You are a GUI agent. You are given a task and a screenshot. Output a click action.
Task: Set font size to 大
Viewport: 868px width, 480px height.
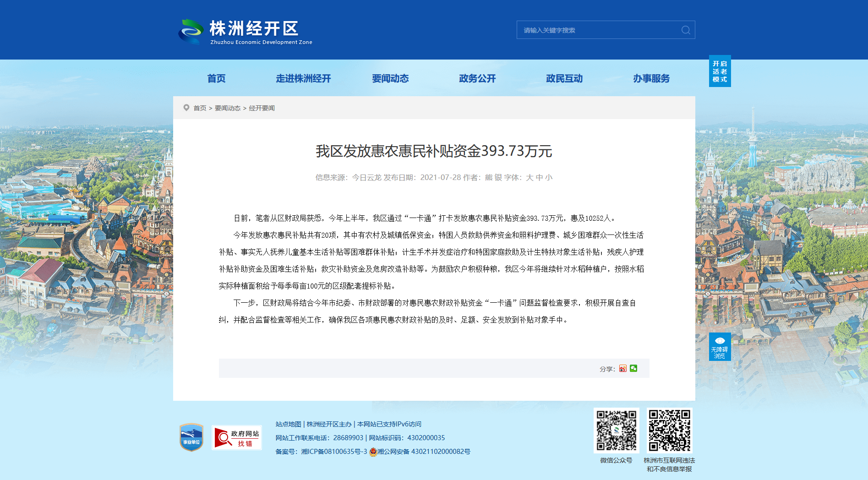[x=530, y=177]
